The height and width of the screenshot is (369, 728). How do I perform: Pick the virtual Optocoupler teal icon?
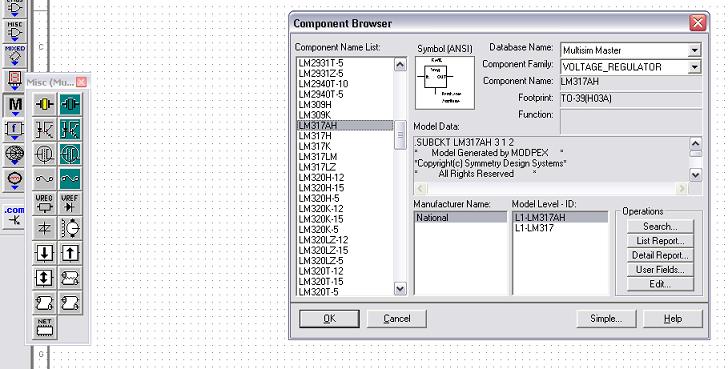tap(70, 129)
